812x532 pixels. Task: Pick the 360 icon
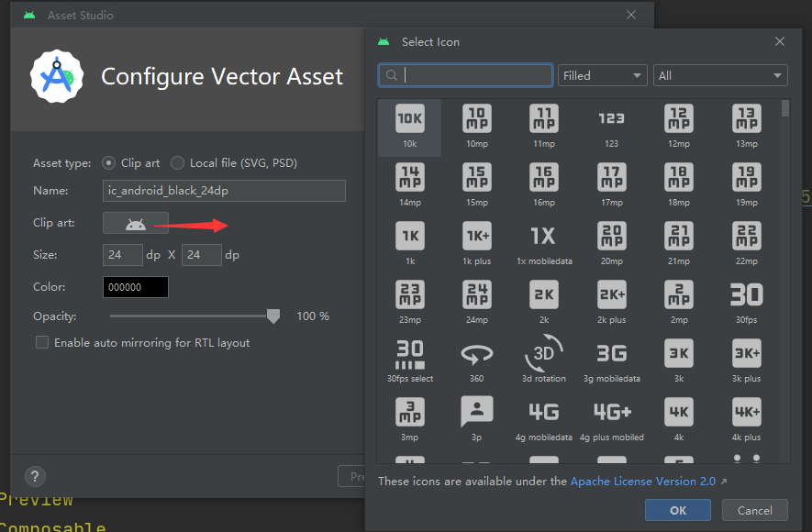(x=476, y=354)
